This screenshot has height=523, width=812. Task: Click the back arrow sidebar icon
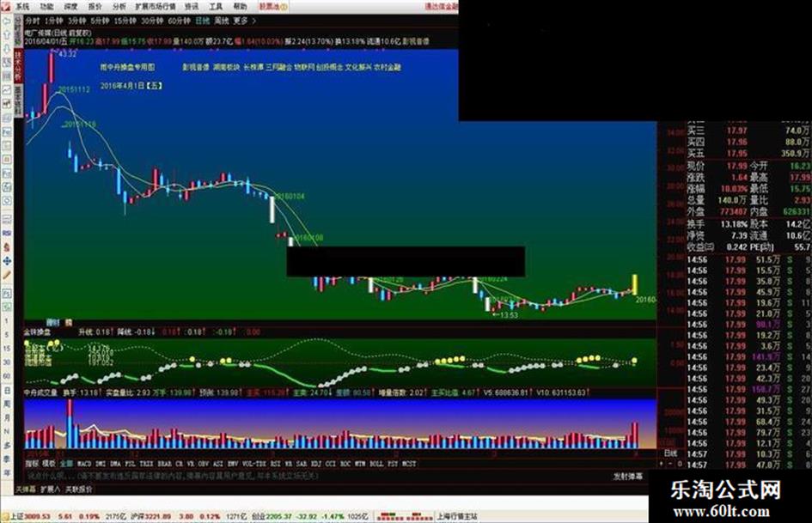(7, 21)
